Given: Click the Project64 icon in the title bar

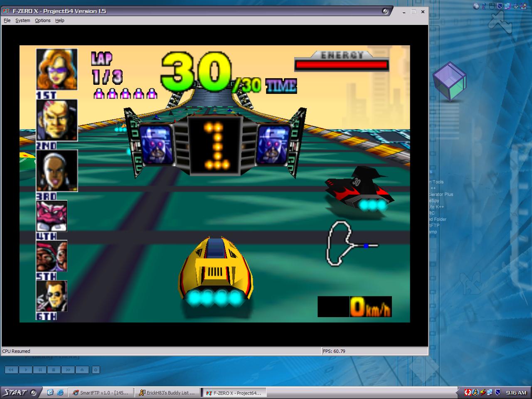Looking at the screenshot, I should [6, 11].
